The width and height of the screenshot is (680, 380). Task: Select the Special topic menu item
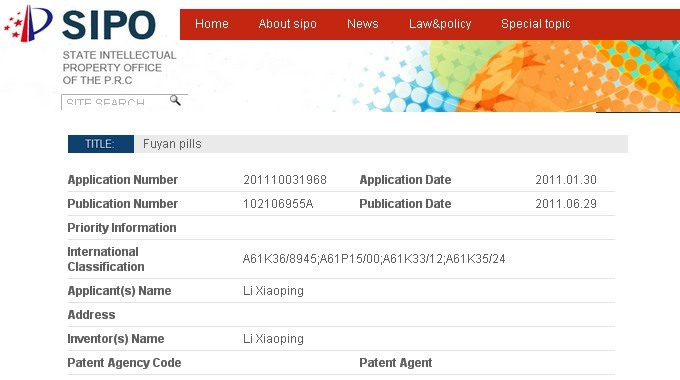pos(536,24)
